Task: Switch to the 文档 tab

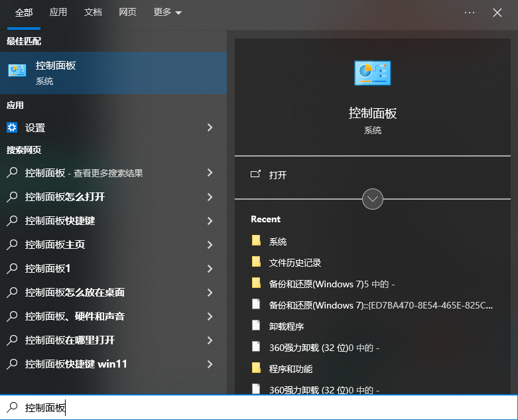Action: coord(93,12)
